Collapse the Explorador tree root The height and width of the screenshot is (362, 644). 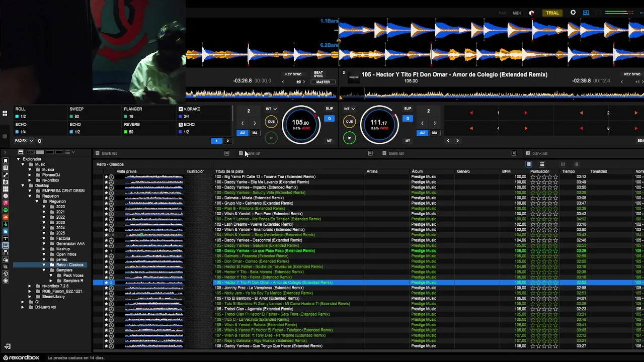coord(18,159)
